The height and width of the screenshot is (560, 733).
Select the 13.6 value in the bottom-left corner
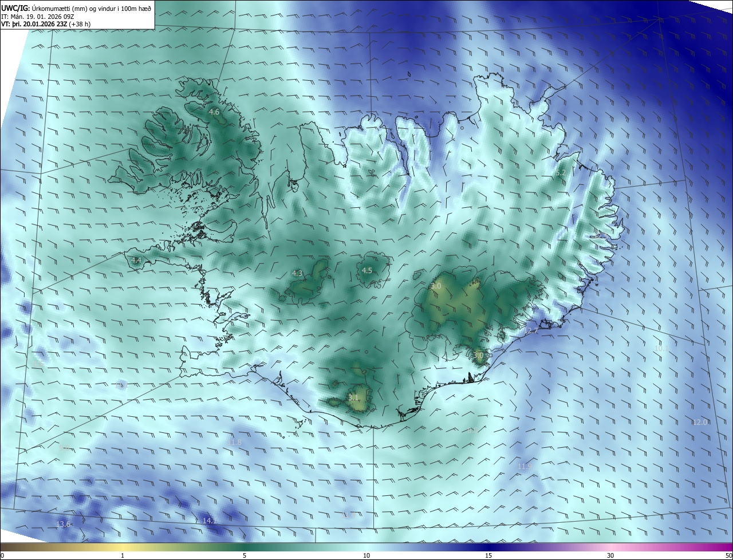[x=63, y=524]
